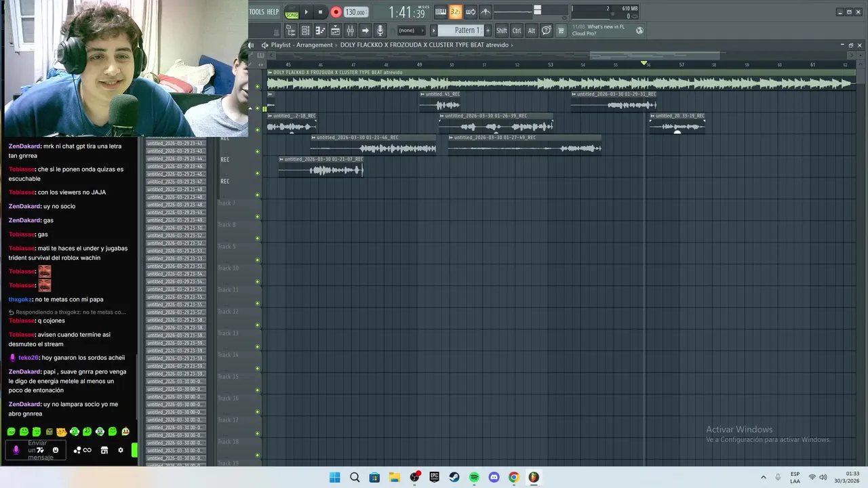Click the 130.000 tempo field

pos(355,12)
